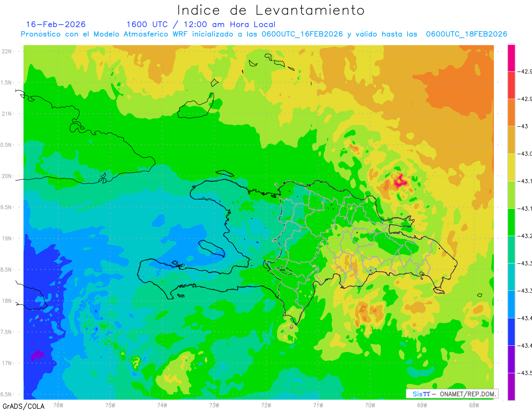Click the '74W' longitude label
The height and width of the screenshot is (411, 532).
[x=162, y=405]
